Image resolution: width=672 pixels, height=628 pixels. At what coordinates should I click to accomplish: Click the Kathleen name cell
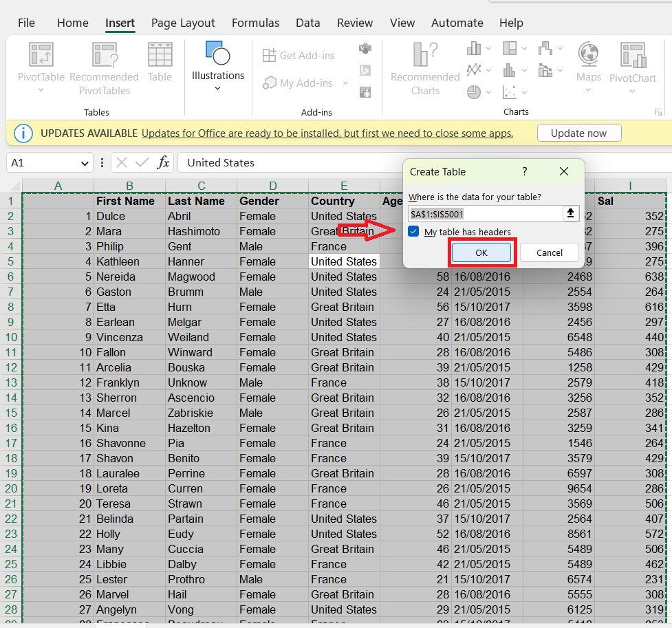point(129,261)
